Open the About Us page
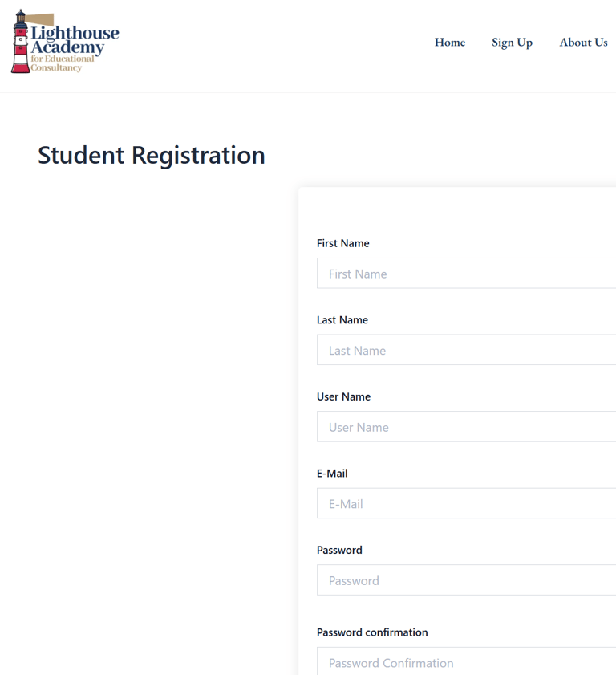Viewport: 616px width, 675px height. (x=583, y=43)
